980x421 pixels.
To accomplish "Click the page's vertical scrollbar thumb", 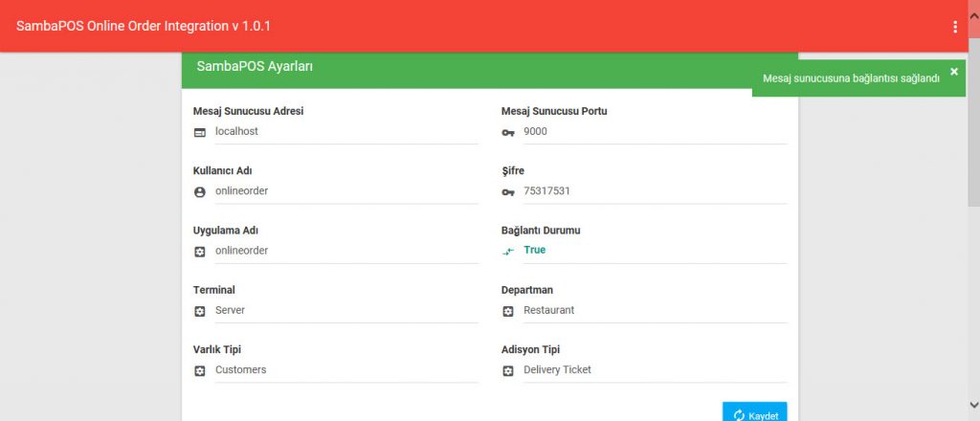I will [x=973, y=124].
